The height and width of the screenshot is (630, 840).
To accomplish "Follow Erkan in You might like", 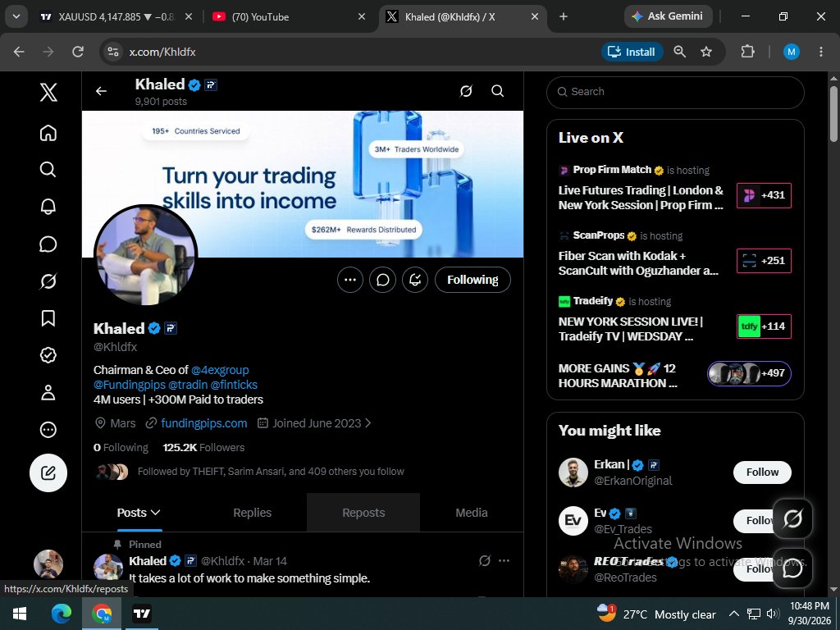I will (762, 472).
